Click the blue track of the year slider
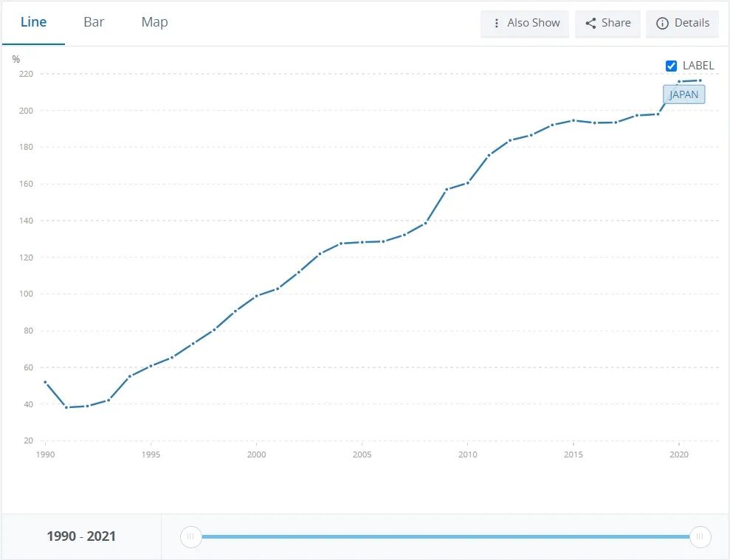The height and width of the screenshot is (560, 730). pyautogui.click(x=443, y=536)
